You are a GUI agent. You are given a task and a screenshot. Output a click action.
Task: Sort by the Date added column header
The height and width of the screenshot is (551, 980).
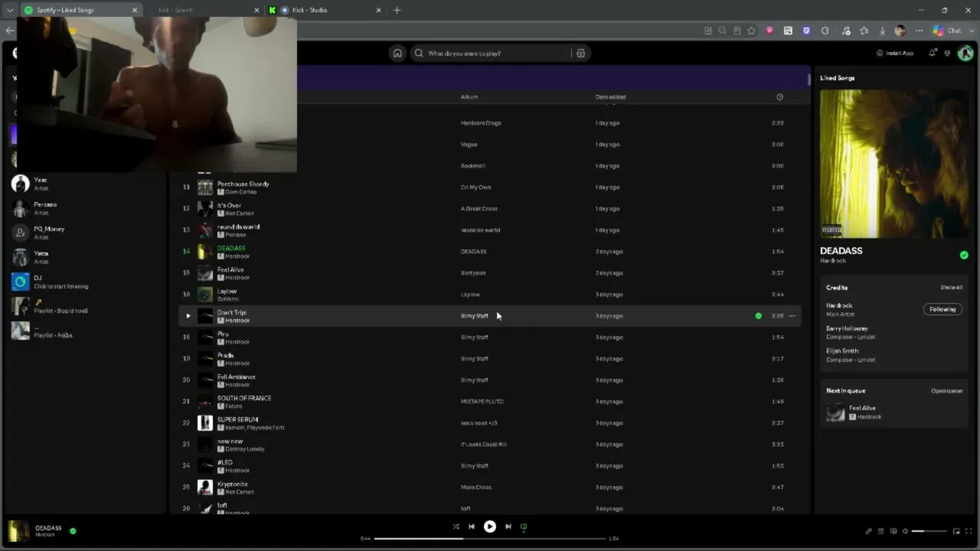610,97
